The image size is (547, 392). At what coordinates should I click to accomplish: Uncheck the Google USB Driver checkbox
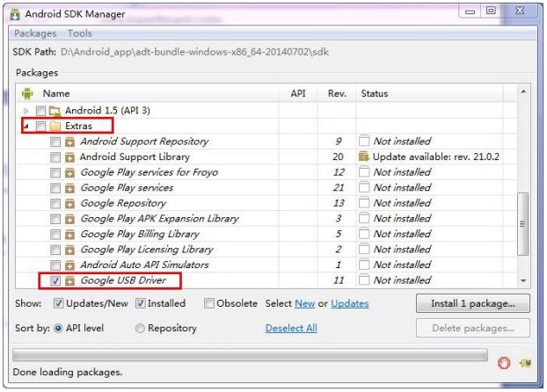tap(55, 280)
